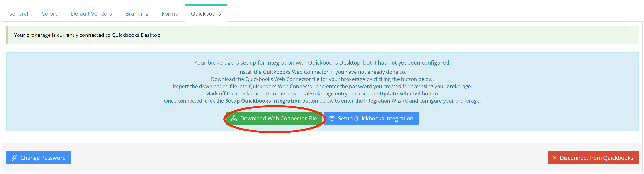
Task: Click the bold 'Setup Quickbooks Integration' instruction text
Action: (263, 101)
